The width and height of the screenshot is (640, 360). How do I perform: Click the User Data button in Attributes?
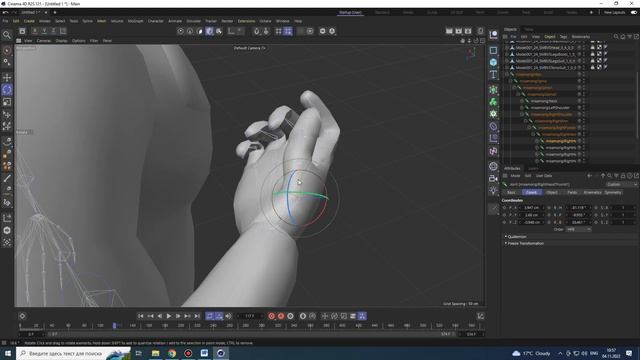(x=544, y=176)
